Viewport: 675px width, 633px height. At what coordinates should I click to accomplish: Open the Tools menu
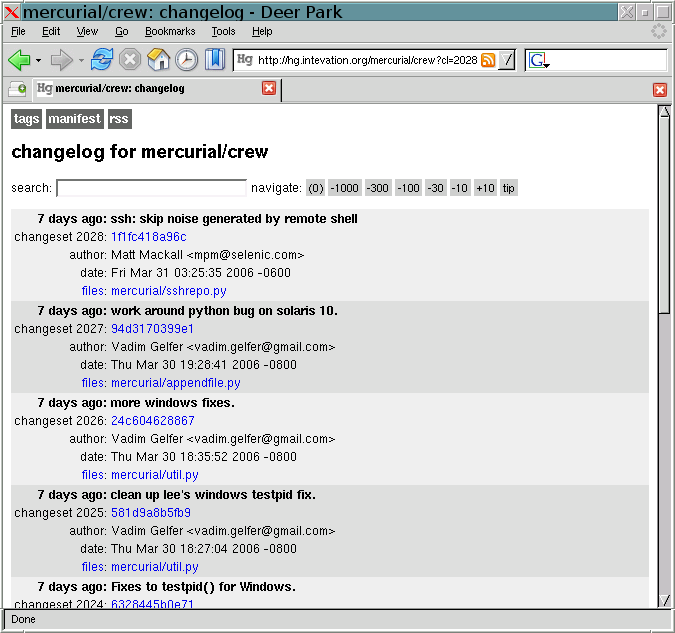pos(223,32)
